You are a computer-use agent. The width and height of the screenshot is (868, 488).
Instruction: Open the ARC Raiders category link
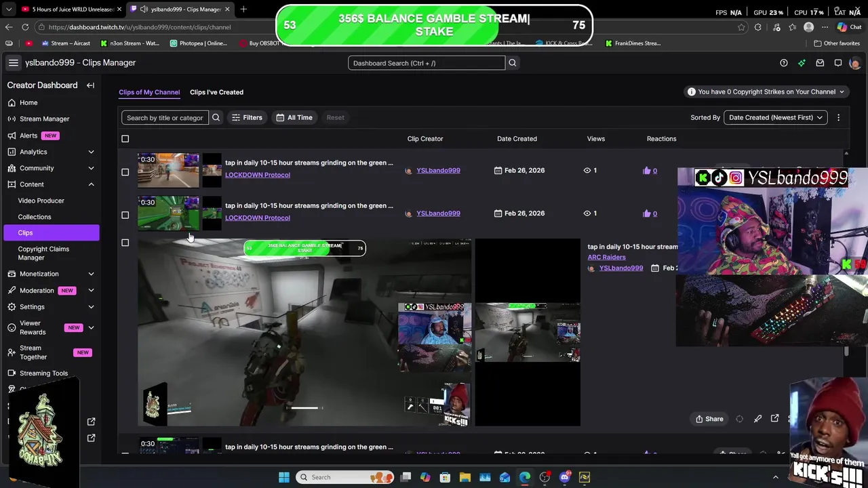tap(606, 258)
